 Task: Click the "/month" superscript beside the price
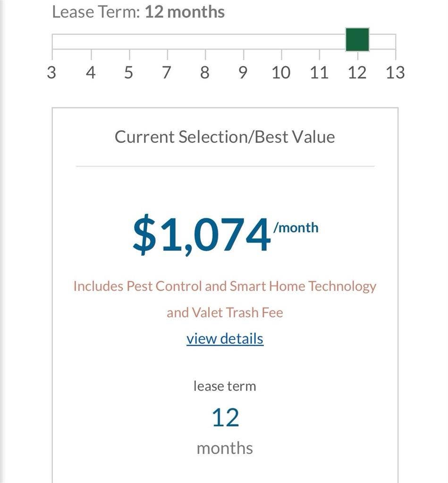[296, 228]
